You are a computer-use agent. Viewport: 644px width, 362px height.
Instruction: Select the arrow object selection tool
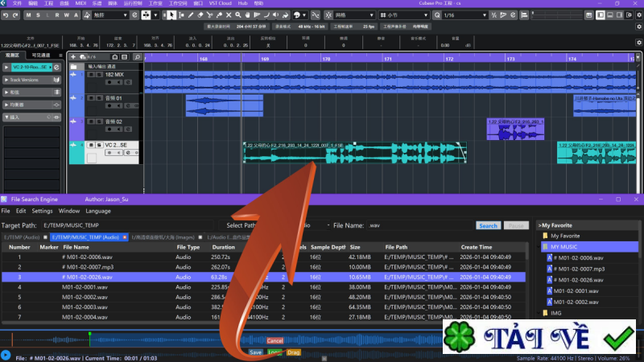pyautogui.click(x=171, y=14)
